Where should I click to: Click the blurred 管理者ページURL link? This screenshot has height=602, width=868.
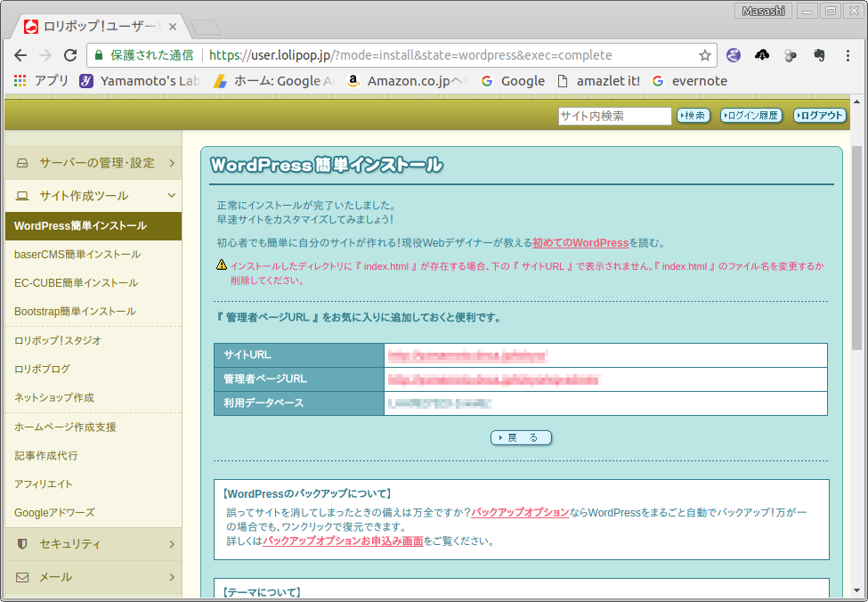tap(494, 379)
